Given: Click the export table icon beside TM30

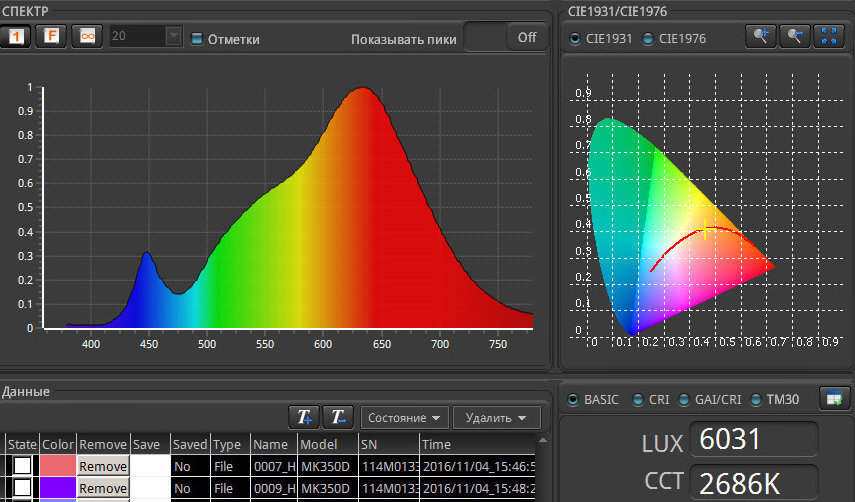Looking at the screenshot, I should tap(834, 398).
